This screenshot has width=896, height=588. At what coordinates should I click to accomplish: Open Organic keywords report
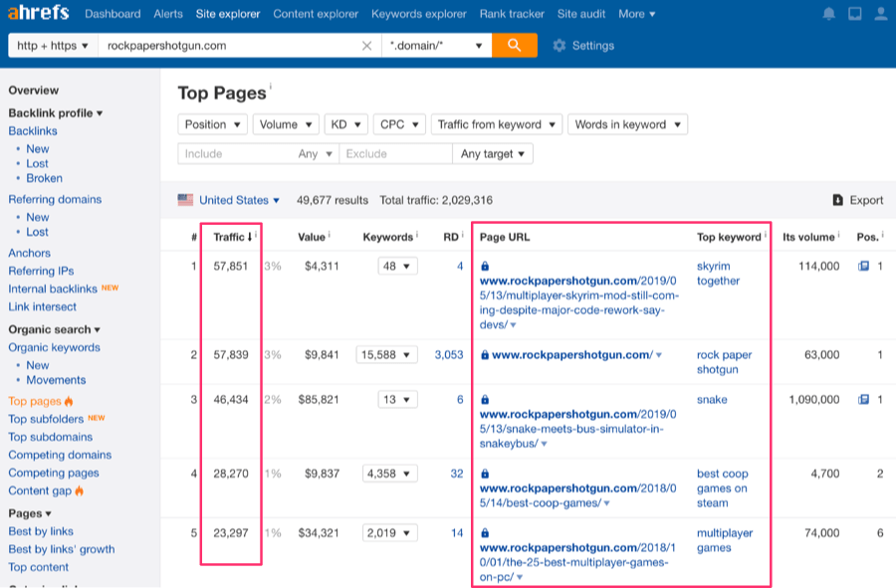[x=55, y=347]
